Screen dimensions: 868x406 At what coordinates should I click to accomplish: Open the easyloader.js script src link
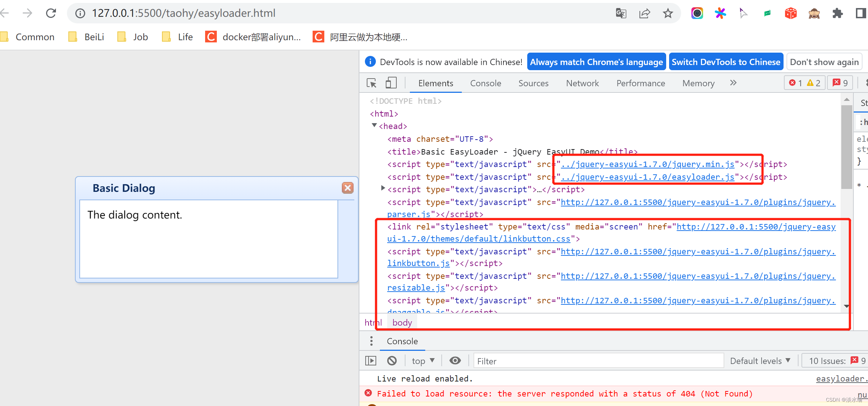tap(648, 177)
